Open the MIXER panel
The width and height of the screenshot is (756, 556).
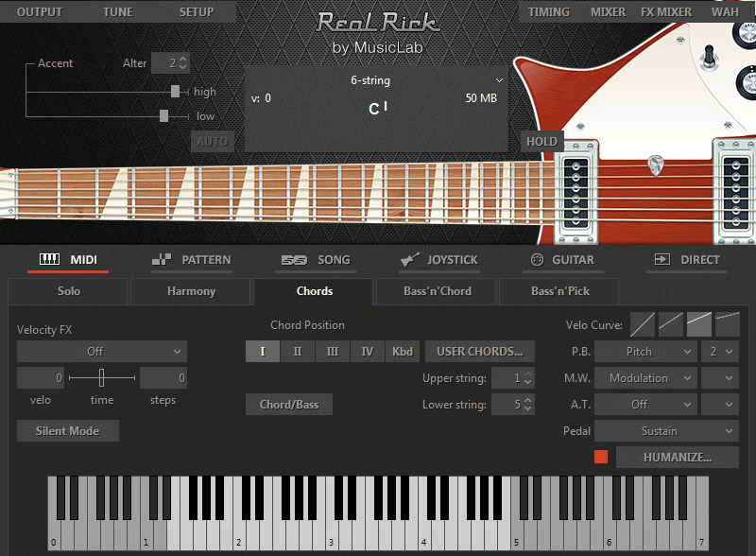608,11
